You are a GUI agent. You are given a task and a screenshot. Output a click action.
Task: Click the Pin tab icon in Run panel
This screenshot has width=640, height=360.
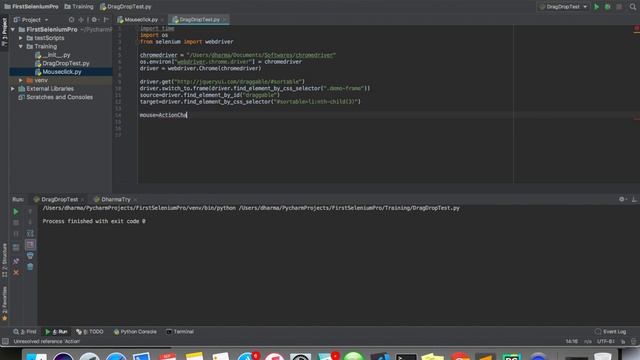coord(16,261)
